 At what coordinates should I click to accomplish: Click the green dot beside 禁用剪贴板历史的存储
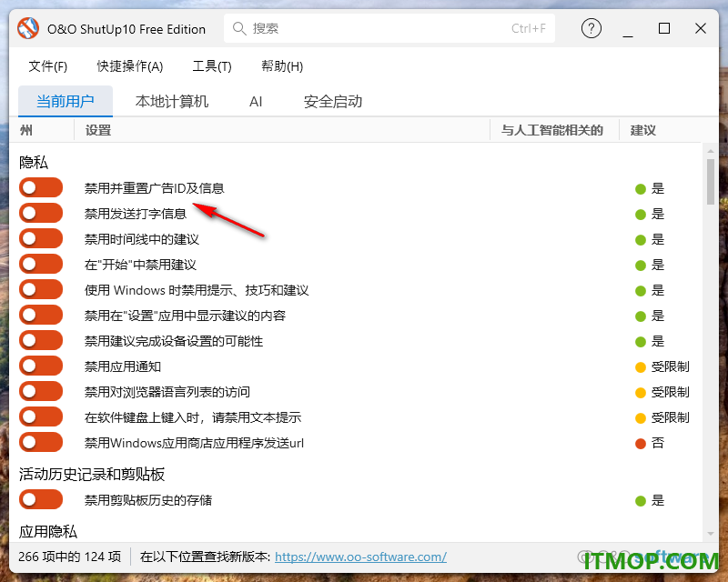(x=641, y=501)
